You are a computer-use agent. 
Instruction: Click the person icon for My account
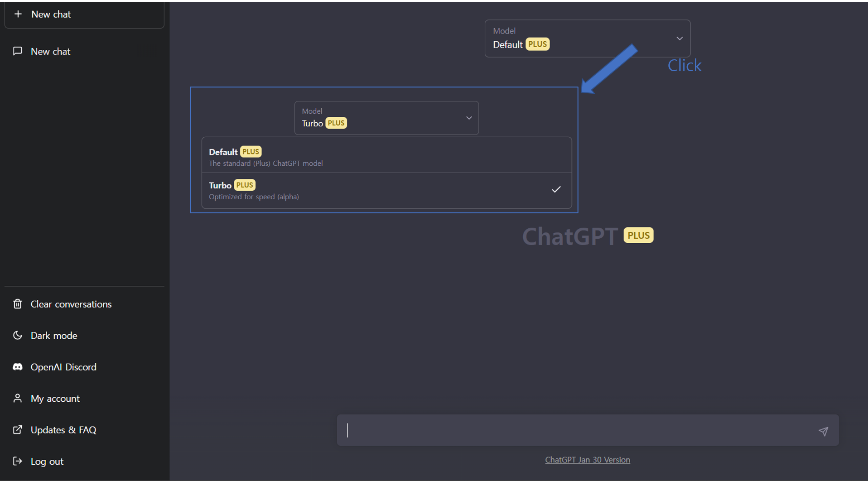point(18,399)
